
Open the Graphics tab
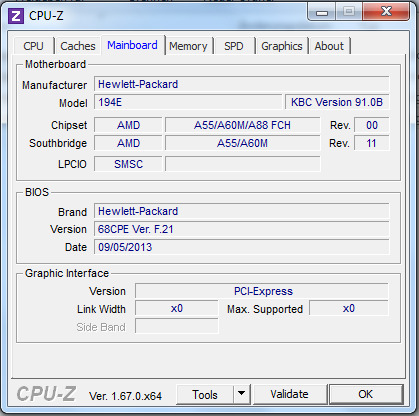[x=282, y=46]
